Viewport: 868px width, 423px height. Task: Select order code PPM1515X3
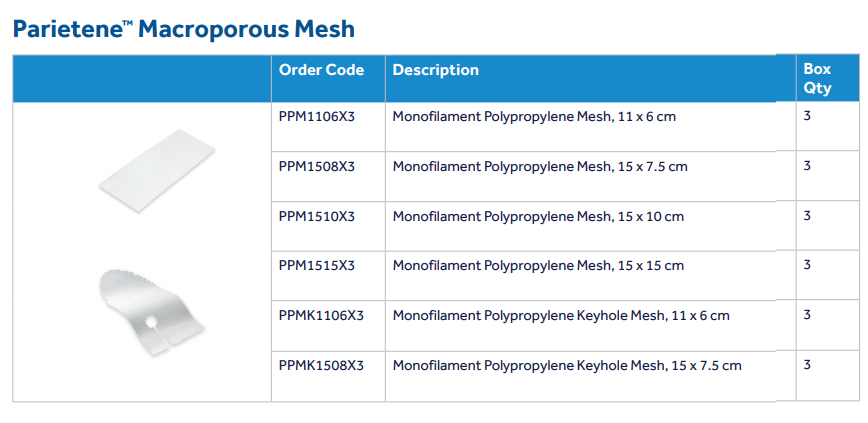click(317, 265)
